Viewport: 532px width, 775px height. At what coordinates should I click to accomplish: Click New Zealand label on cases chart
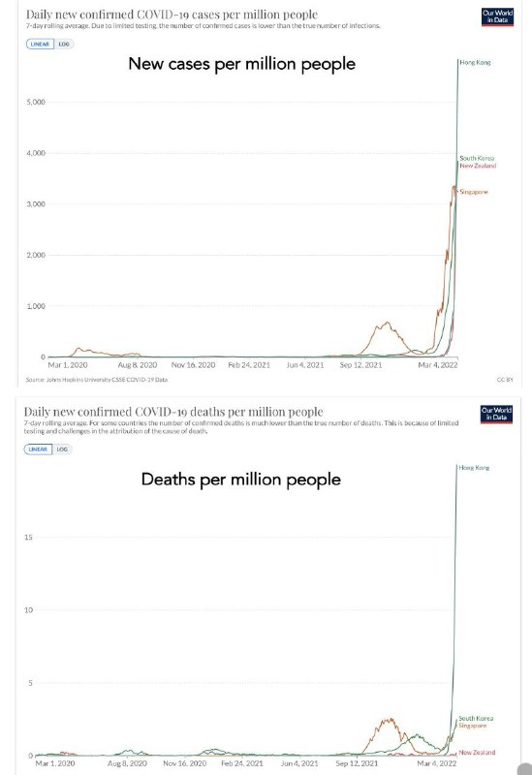(x=478, y=166)
